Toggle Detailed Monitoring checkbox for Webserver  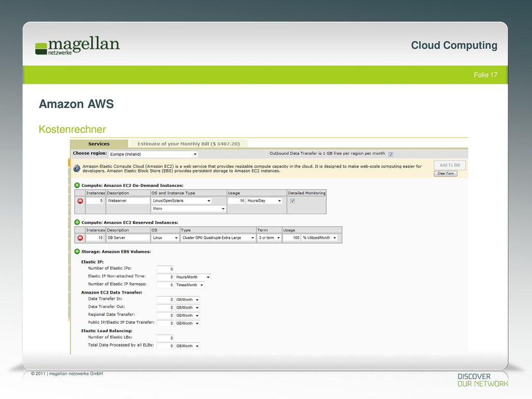[x=292, y=201]
